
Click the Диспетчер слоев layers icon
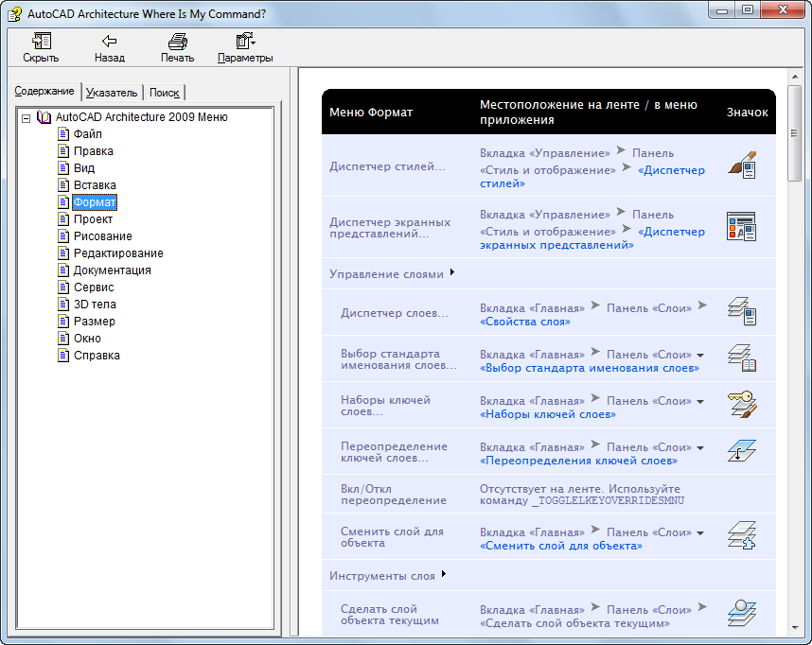[x=742, y=310]
